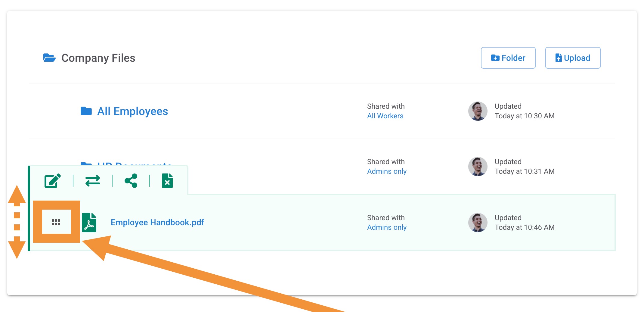Click the share icon in file toolbar

131,181
